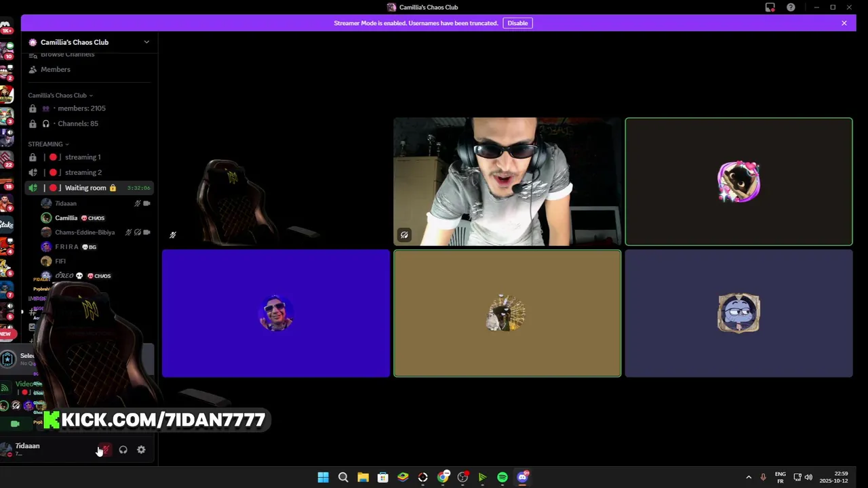
Task: Join the streaming 2 voice channel
Action: [x=89, y=173]
